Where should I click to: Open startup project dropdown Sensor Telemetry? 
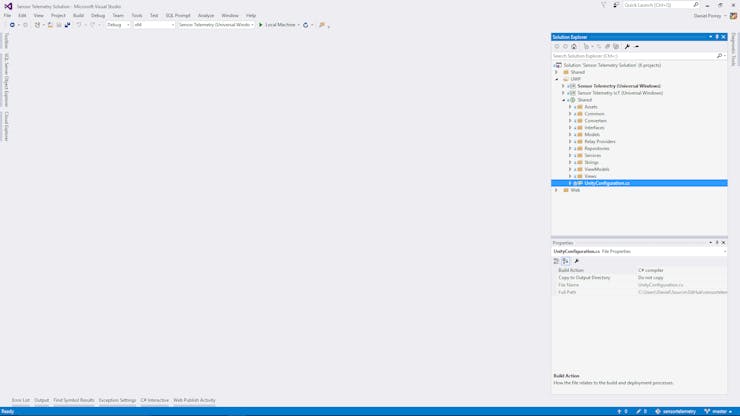(x=216, y=25)
